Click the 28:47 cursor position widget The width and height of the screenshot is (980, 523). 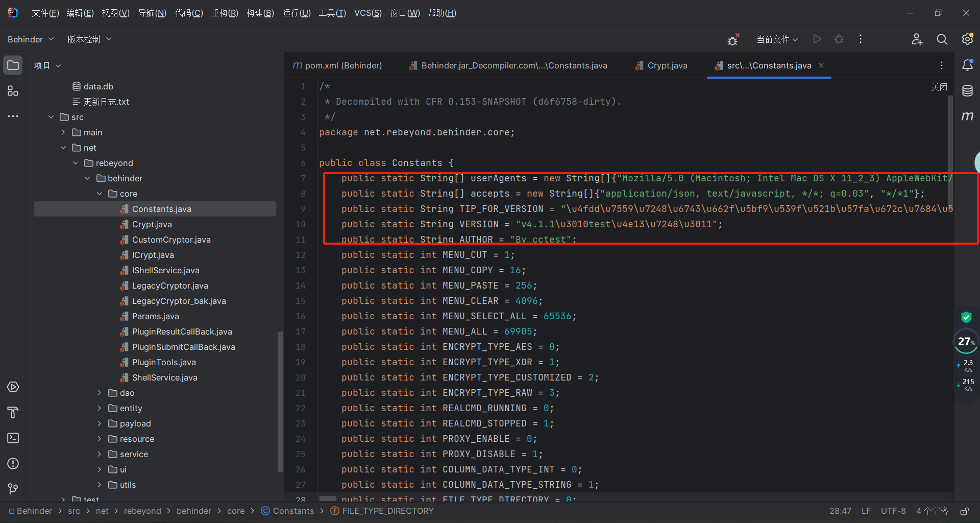pos(840,511)
